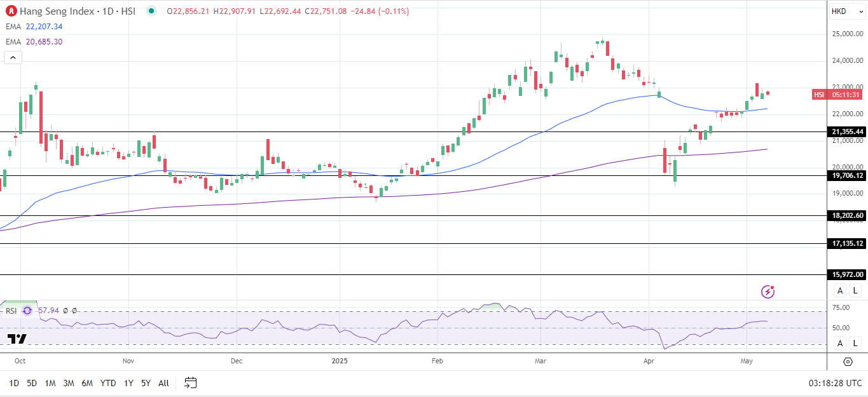Click the 21,355.44 horizontal line price label
Image resolution: width=868 pixels, height=397 pixels.
click(848, 131)
